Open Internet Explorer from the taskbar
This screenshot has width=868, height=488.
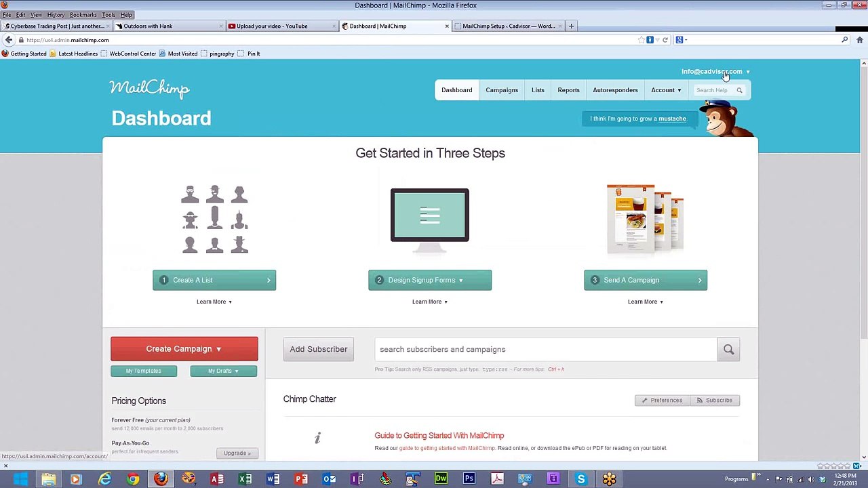coord(104,479)
